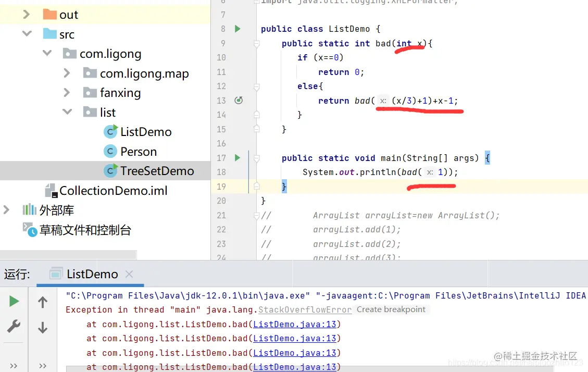Fold the main method at line 17
Image resolution: width=588 pixels, height=372 pixels.
click(x=256, y=158)
